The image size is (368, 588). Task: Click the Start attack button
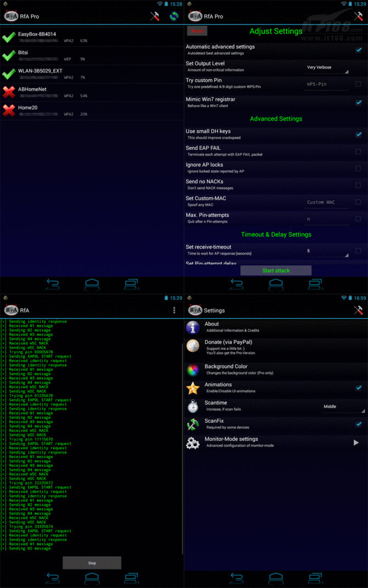(x=276, y=270)
